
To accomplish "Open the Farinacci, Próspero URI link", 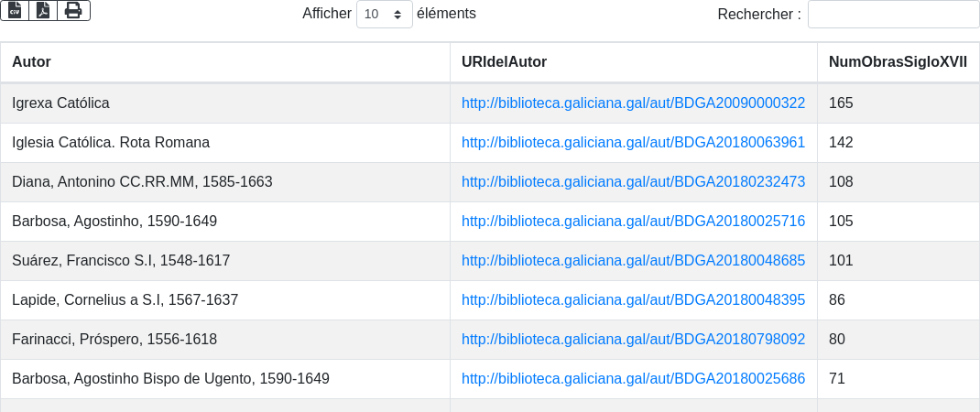I will pyautogui.click(x=633, y=340).
